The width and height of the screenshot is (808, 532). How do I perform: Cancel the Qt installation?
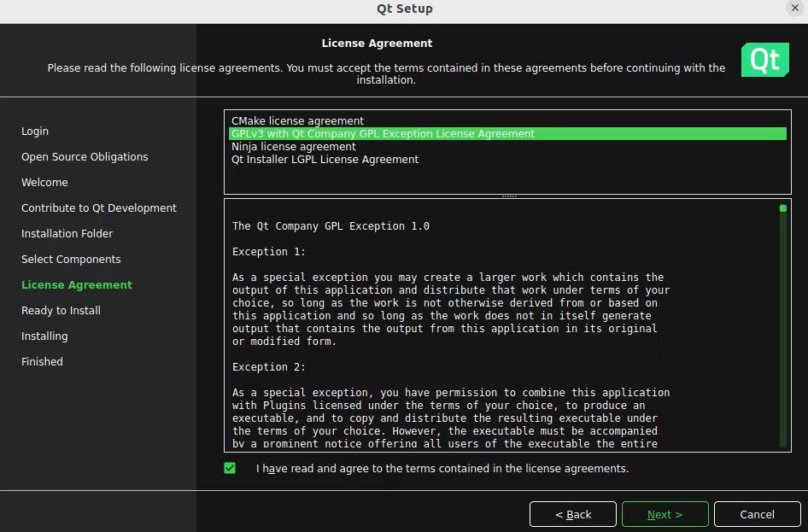point(757,514)
